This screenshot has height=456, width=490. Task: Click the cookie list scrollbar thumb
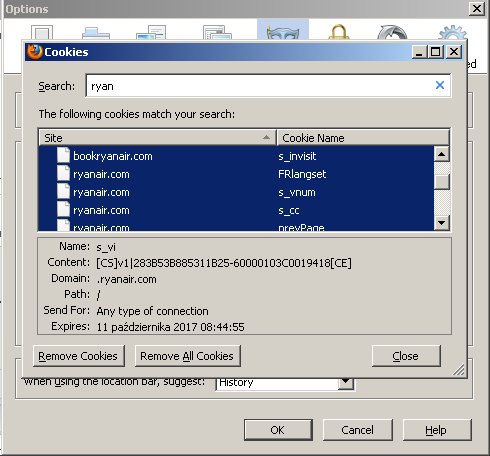click(442, 182)
